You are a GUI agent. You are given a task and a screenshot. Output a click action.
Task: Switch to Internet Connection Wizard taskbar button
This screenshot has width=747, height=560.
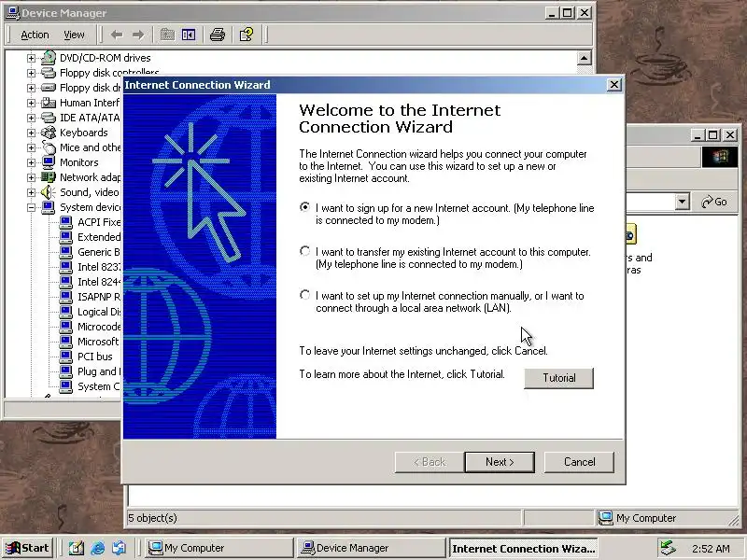coord(523,548)
